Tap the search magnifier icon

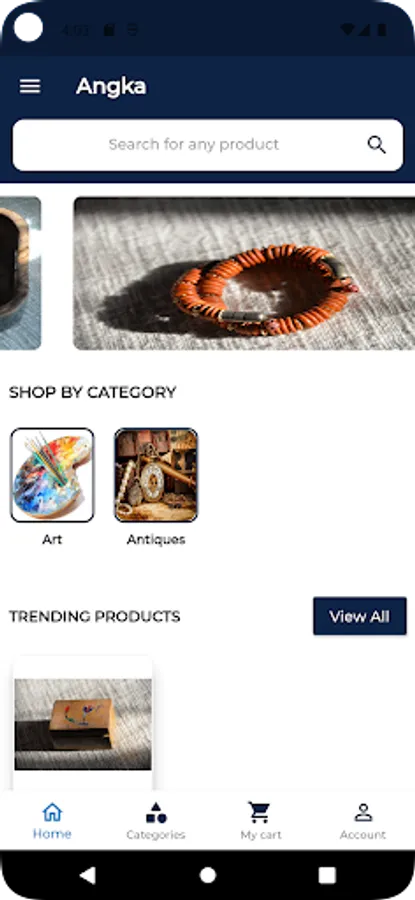(377, 145)
